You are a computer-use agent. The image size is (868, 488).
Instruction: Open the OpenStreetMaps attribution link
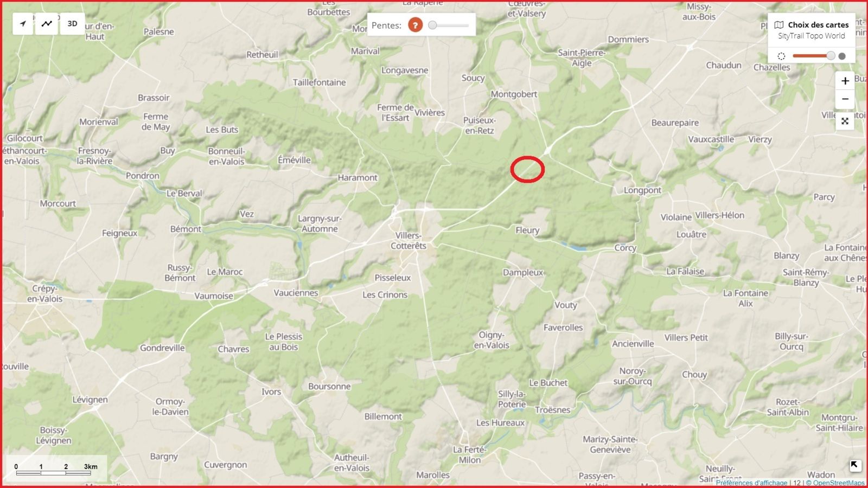[835, 483]
